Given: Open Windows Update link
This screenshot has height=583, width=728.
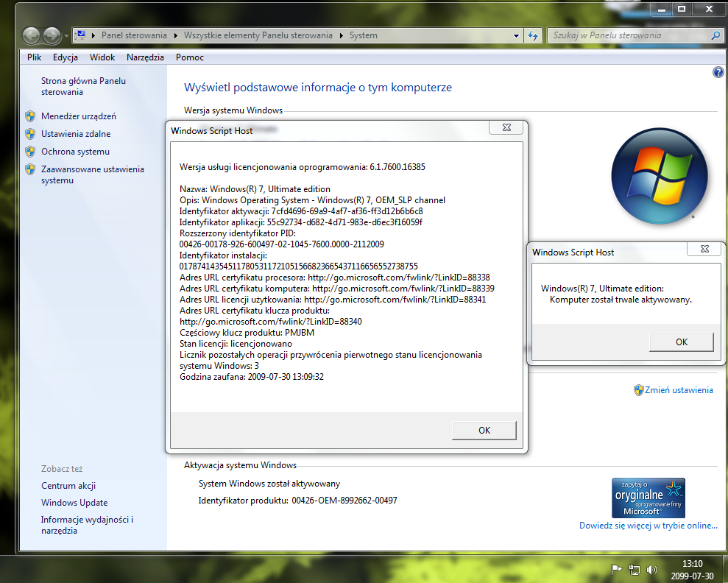Looking at the screenshot, I should tap(74, 503).
